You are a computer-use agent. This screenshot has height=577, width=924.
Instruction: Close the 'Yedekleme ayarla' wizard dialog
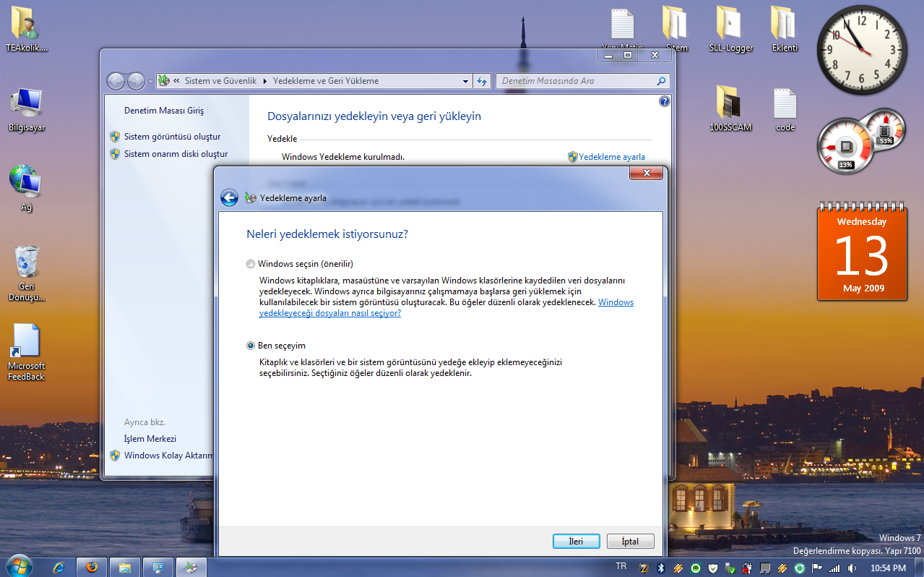point(646,174)
